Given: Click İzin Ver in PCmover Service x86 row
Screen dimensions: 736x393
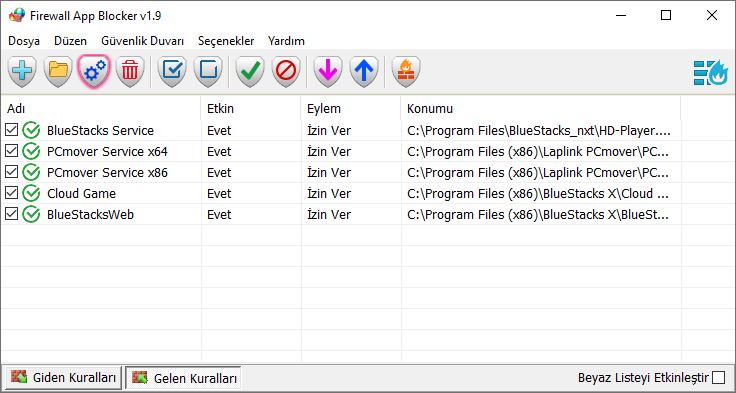Looking at the screenshot, I should click(x=329, y=173).
